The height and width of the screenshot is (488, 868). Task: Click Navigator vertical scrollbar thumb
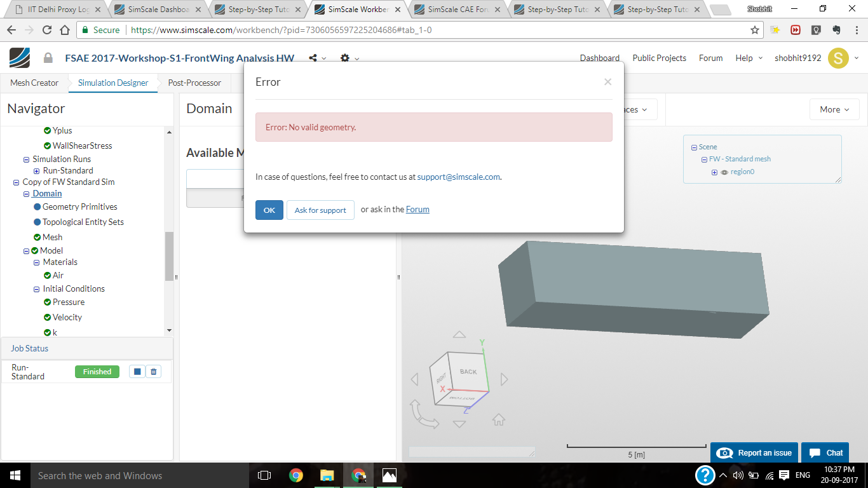(x=169, y=257)
